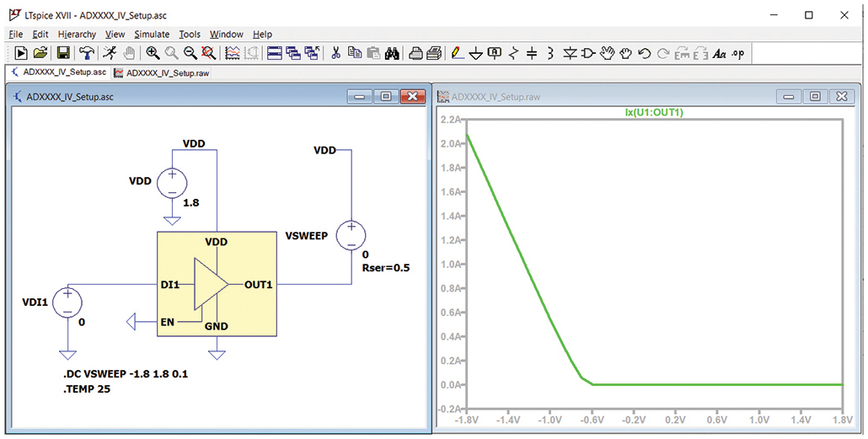This screenshot has width=868, height=439.
Task: Switch to the ADXXXX_IV_Setup.asc tab
Action: click(x=59, y=72)
